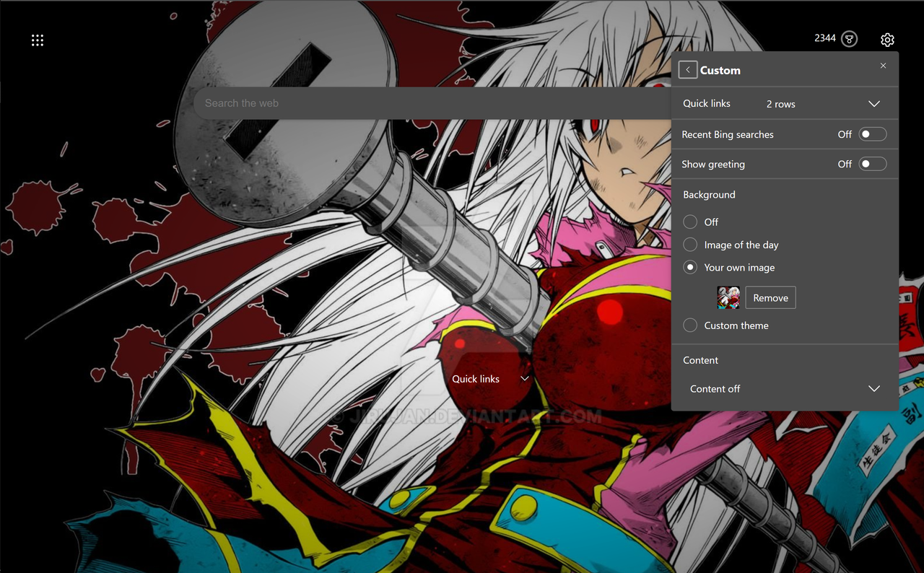The height and width of the screenshot is (573, 924).
Task: Toggle Recent Bing searches switch
Action: [872, 134]
